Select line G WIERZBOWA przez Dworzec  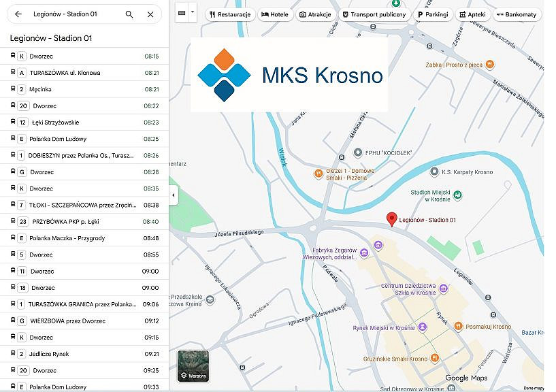84,321
